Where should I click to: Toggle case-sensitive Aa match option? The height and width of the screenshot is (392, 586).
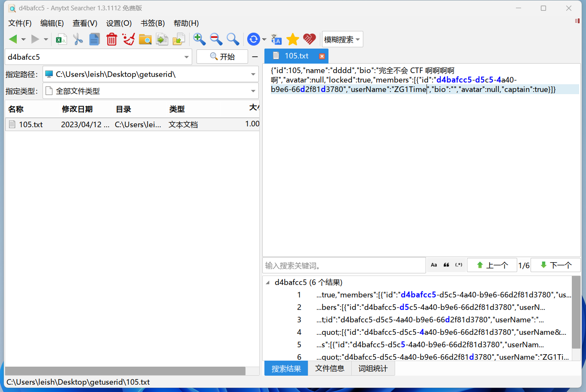[x=434, y=265]
